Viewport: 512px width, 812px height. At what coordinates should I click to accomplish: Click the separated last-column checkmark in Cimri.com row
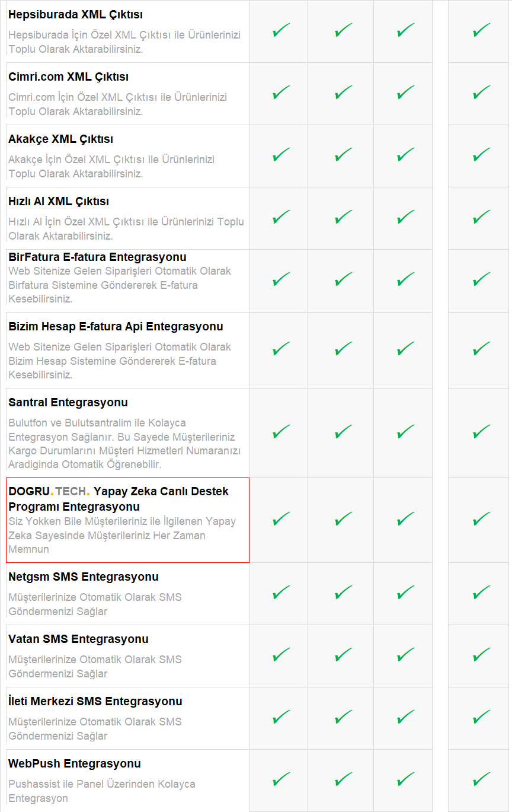(481, 93)
